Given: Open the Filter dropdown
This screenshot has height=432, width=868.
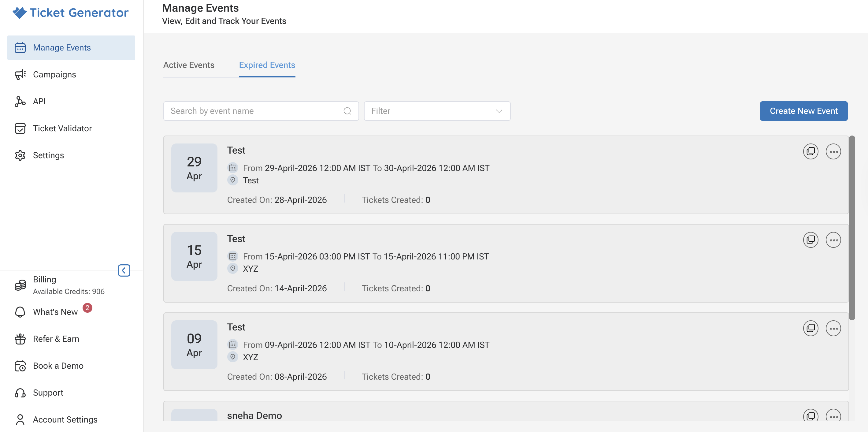Looking at the screenshot, I should pos(437,111).
